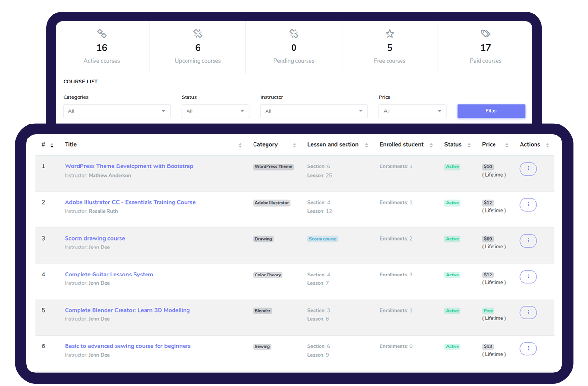The height and width of the screenshot is (386, 588).
Task: Open actions menu for Scorm drawing course
Action: point(528,241)
